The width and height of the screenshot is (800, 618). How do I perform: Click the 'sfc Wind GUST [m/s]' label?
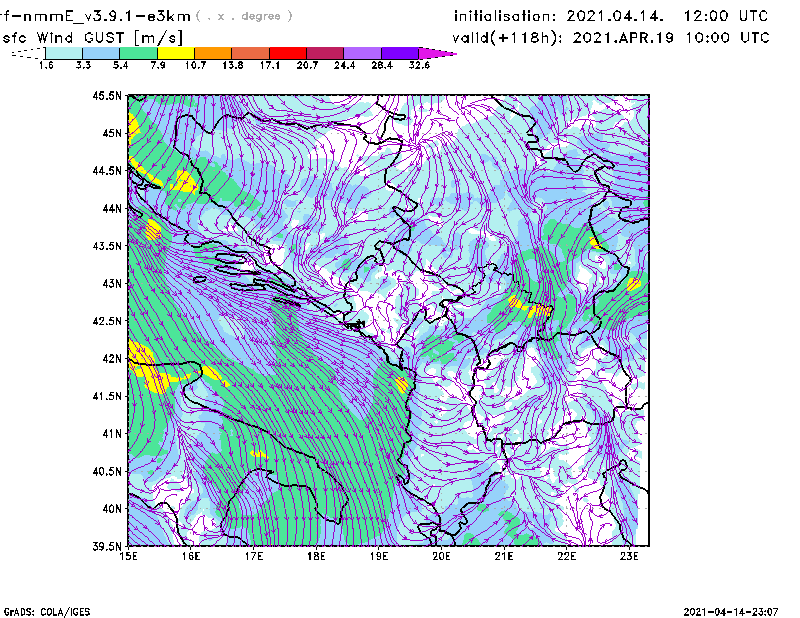92,38
